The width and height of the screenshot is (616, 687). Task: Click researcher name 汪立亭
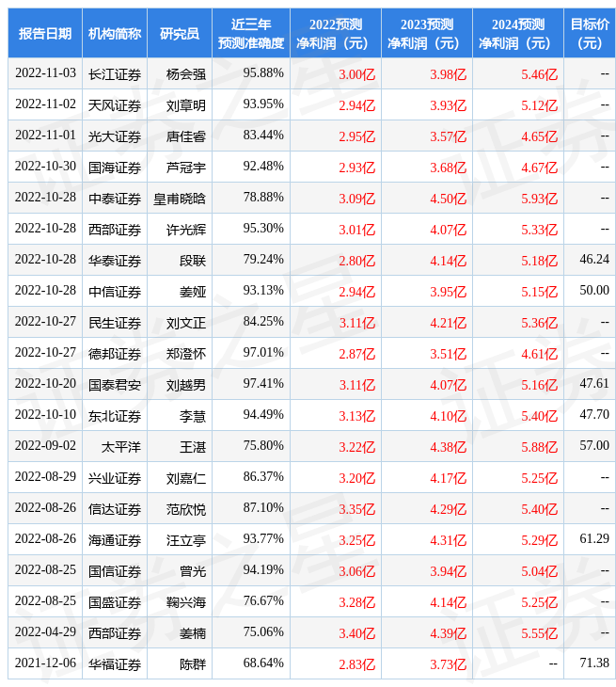[186, 540]
